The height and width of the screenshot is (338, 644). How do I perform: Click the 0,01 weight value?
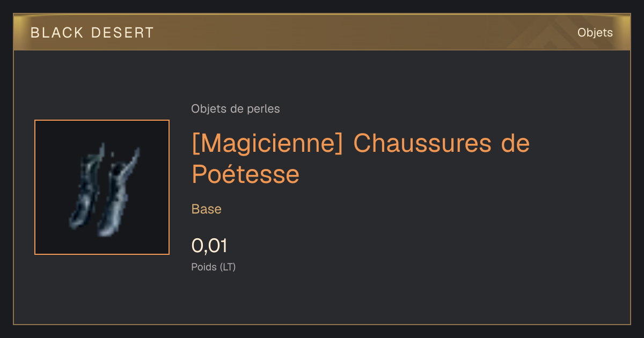209,246
